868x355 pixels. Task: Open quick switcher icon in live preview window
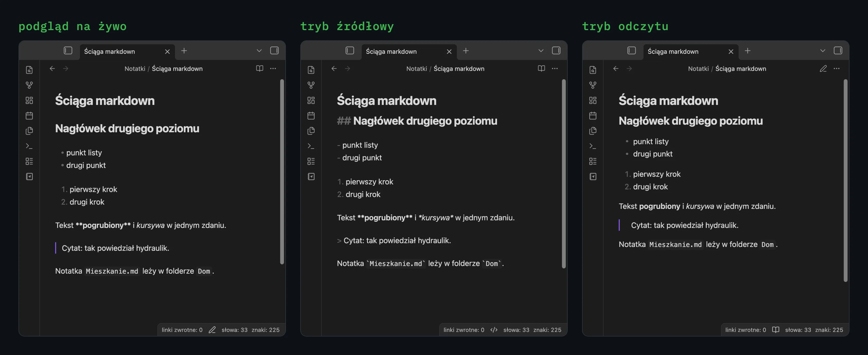[x=29, y=70]
